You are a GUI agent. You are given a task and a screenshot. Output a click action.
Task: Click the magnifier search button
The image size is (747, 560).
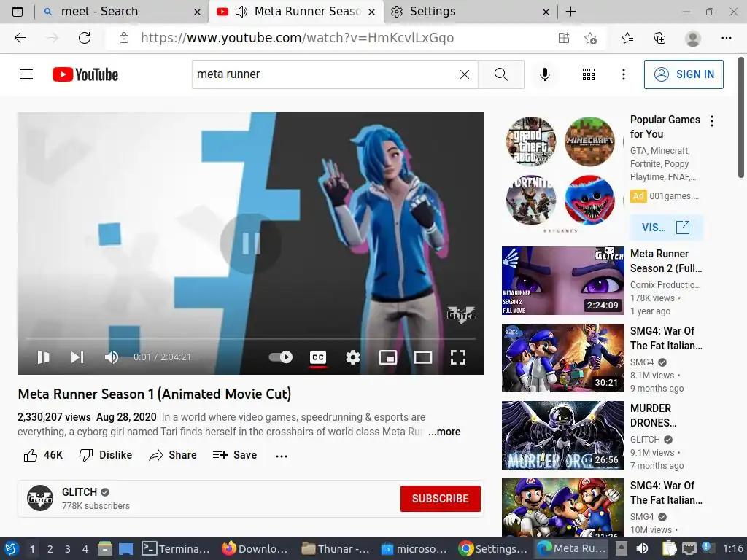(x=500, y=74)
